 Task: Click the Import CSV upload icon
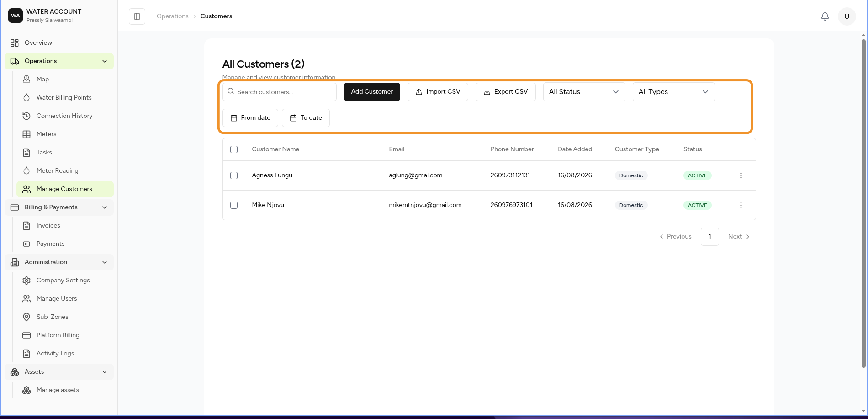(x=419, y=92)
